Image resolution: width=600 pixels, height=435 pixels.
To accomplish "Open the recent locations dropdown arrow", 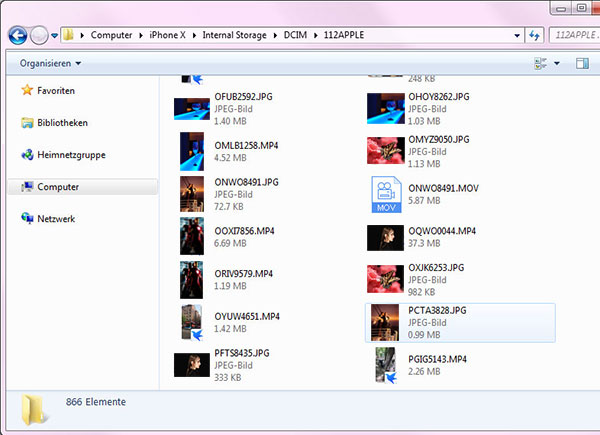I will point(54,36).
